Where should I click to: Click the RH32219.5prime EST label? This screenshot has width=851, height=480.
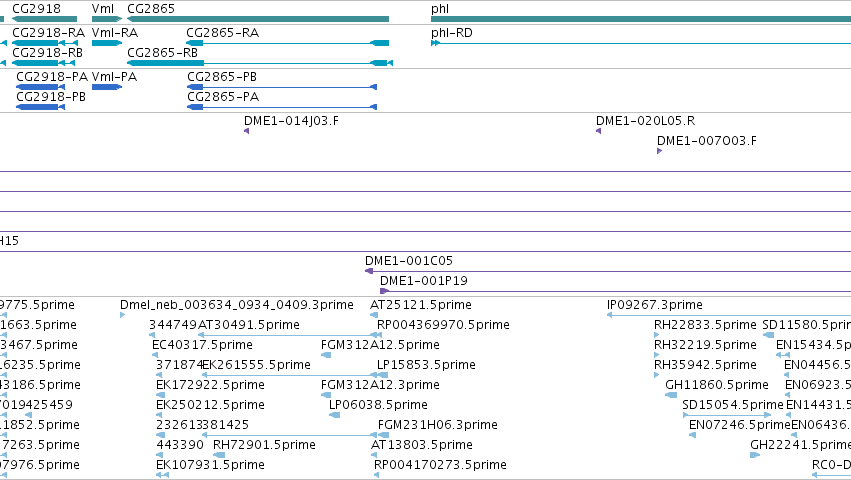[x=705, y=345]
